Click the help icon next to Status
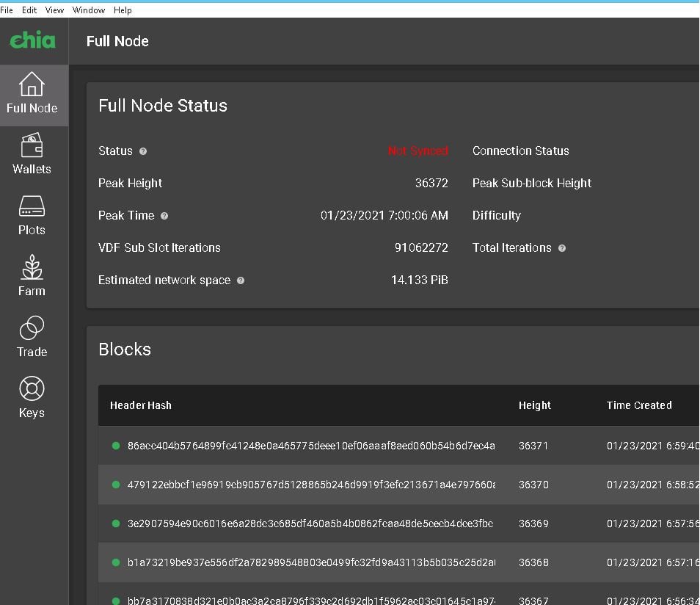The height and width of the screenshot is (605, 700). (x=143, y=151)
